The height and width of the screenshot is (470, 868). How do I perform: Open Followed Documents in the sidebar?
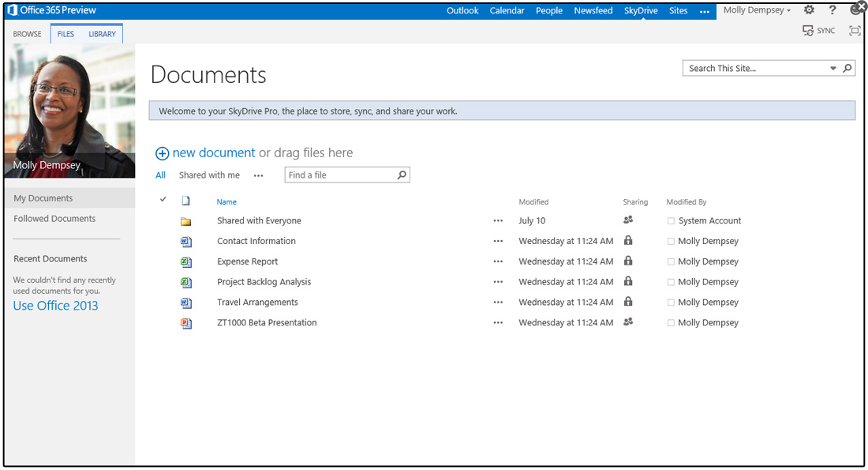[54, 218]
